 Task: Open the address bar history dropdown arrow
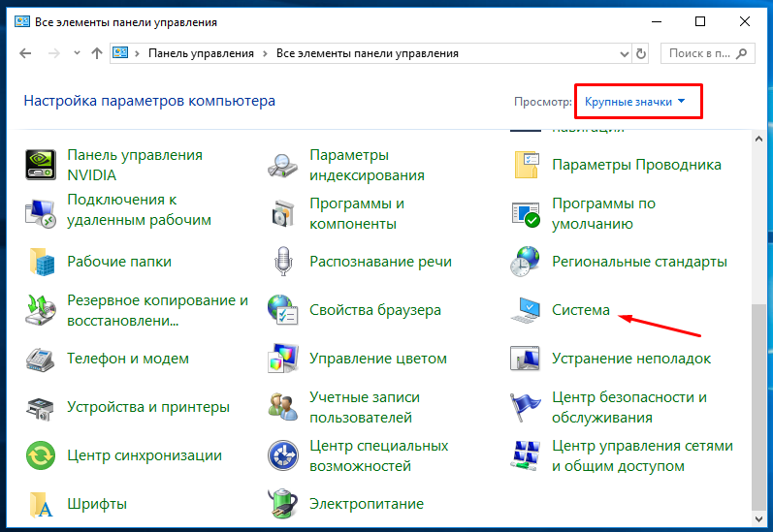click(622, 53)
